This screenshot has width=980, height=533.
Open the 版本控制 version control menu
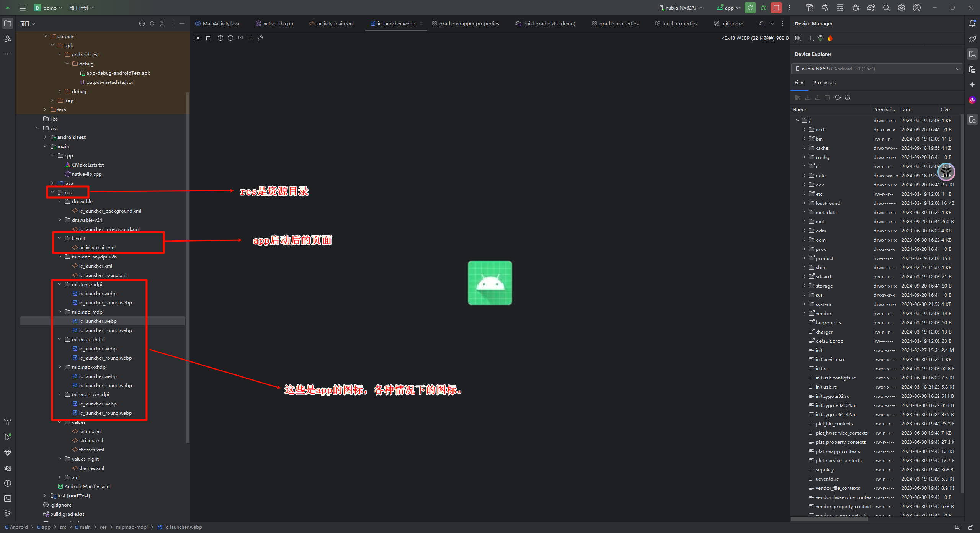tap(81, 8)
